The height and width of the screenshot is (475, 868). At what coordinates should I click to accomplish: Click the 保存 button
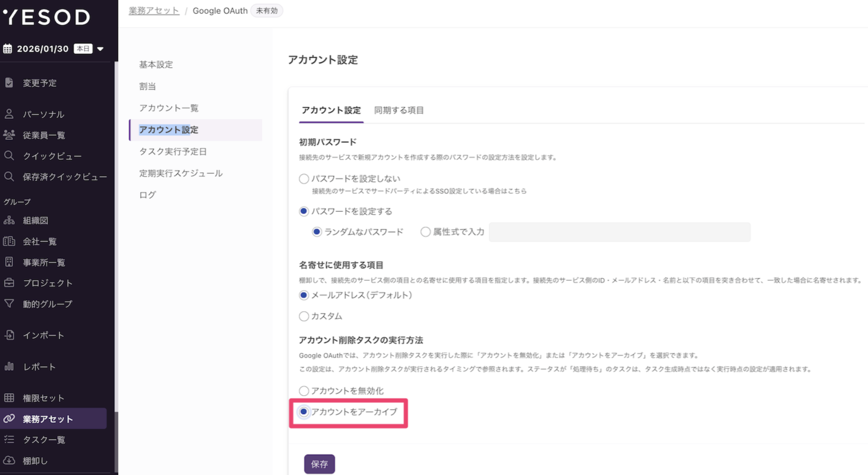pyautogui.click(x=319, y=464)
